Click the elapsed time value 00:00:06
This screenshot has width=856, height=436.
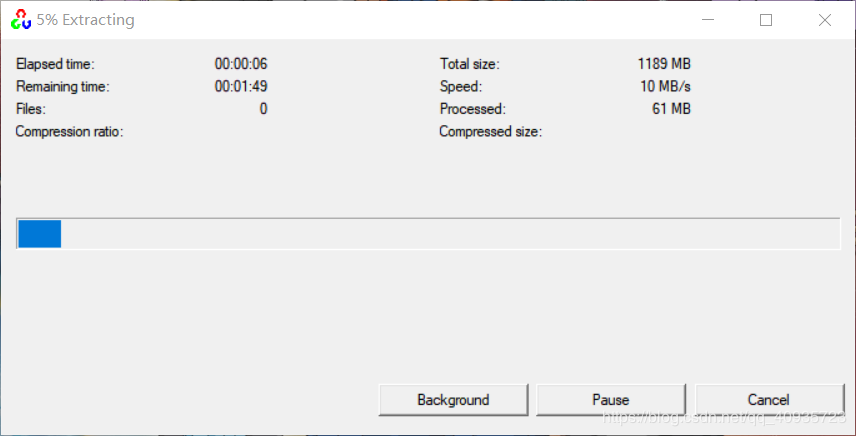[241, 64]
